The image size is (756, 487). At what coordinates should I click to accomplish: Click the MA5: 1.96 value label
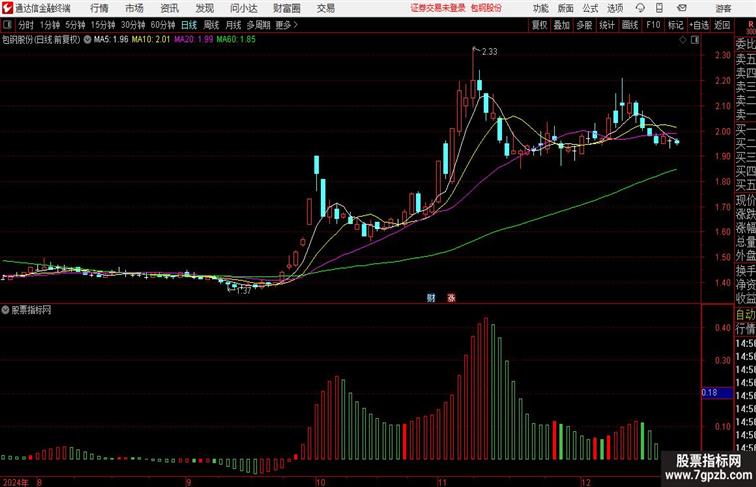[111, 40]
